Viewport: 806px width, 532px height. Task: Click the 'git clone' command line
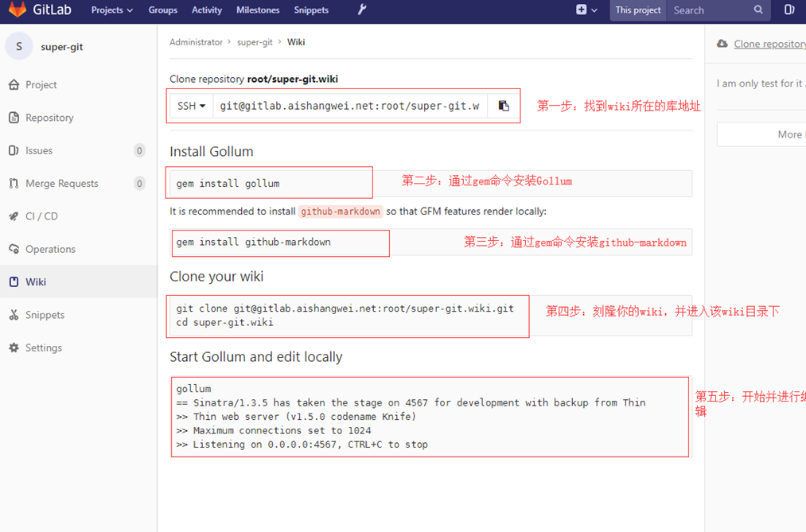[x=345, y=308]
